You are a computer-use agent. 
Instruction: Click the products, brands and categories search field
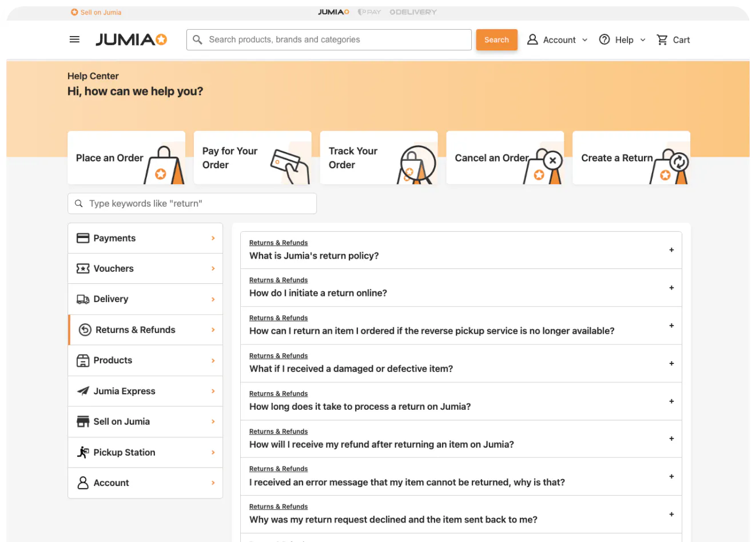329,39
